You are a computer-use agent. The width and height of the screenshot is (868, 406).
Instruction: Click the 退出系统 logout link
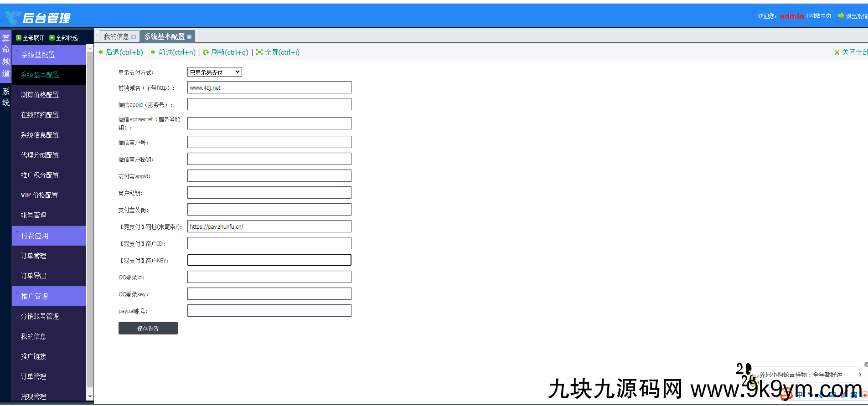point(852,16)
